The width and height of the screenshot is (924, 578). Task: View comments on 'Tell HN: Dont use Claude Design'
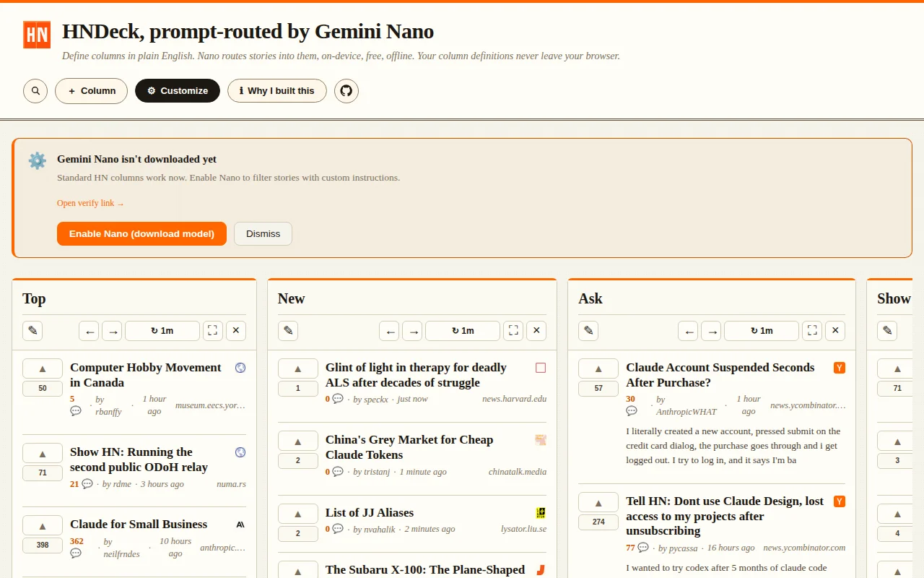(637, 548)
